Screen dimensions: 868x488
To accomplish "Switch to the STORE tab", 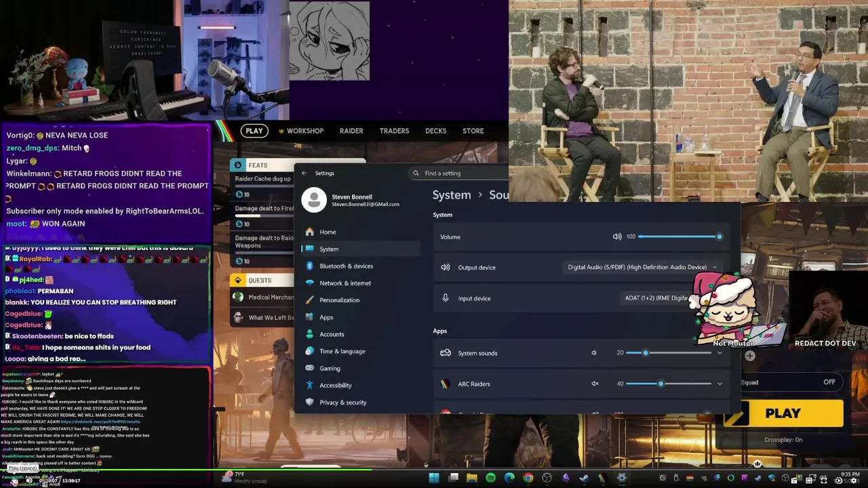I will point(473,131).
